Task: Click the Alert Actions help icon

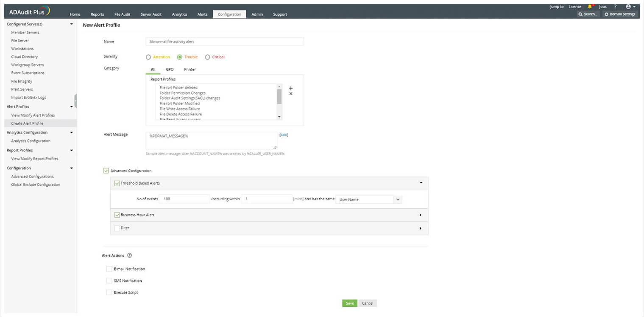Action: pos(130,255)
